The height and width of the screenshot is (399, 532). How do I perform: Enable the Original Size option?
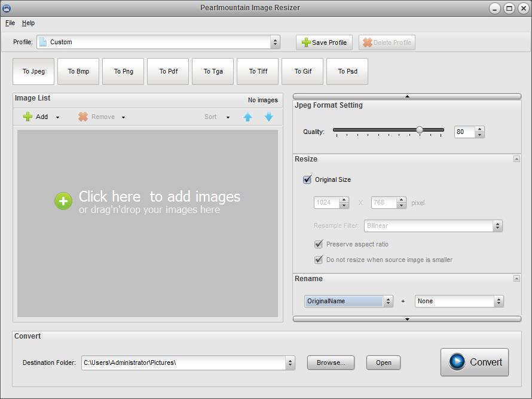point(307,179)
